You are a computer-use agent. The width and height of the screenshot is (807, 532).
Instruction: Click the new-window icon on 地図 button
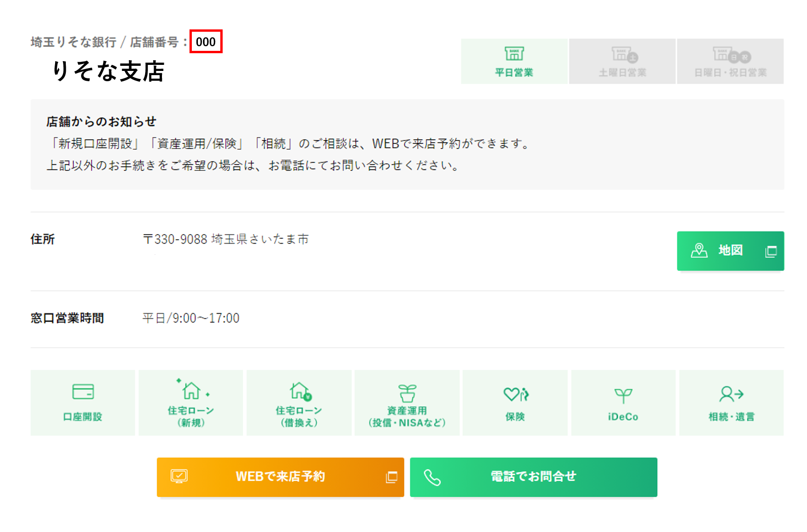(771, 252)
